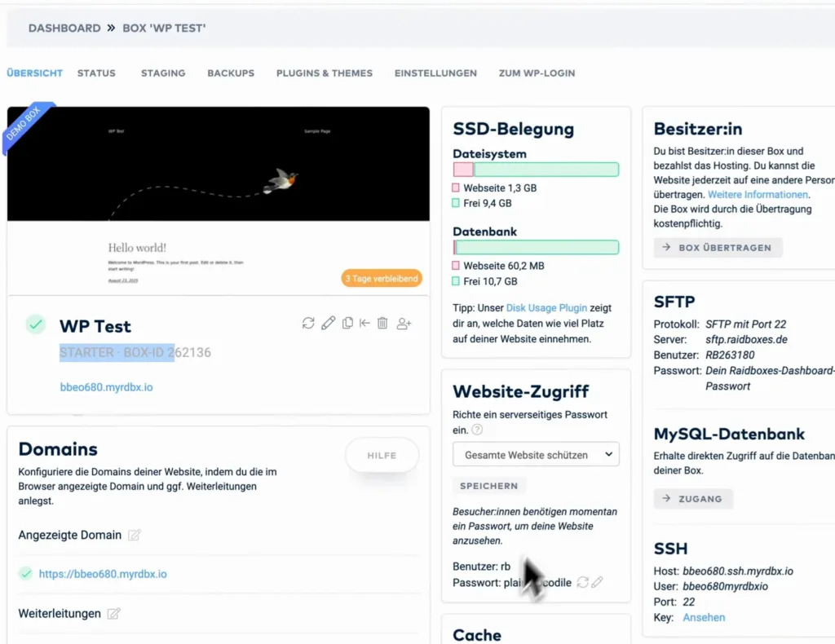Click the server value sftp.raidboxes.de
The image size is (835, 644).
click(747, 340)
